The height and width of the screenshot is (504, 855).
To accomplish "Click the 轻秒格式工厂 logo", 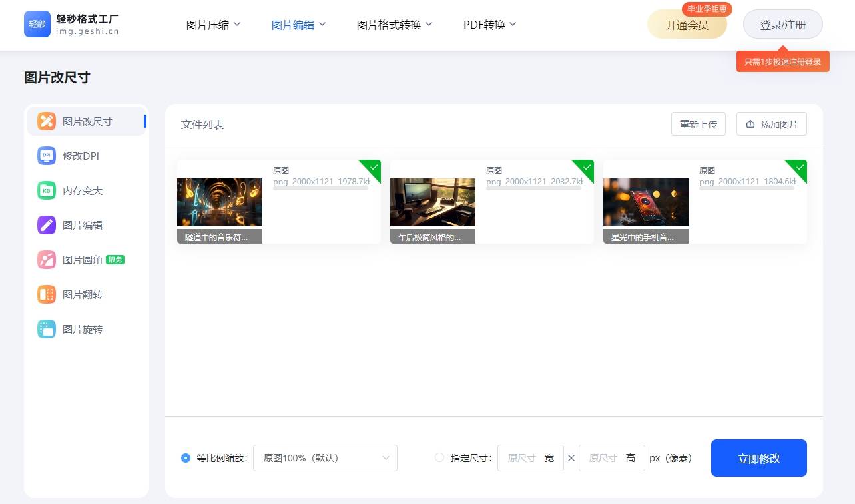I will pos(70,25).
